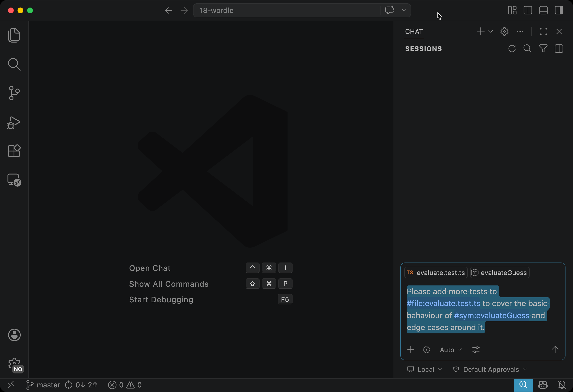573x392 pixels.
Task: Open the Remote Explorer view
Action: pyautogui.click(x=14, y=180)
